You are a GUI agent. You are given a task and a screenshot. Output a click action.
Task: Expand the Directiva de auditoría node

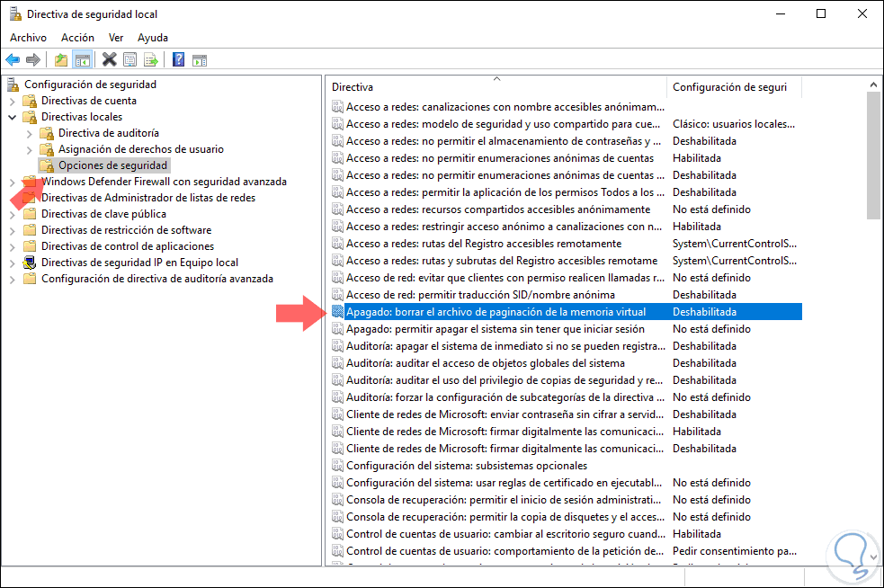[30, 134]
